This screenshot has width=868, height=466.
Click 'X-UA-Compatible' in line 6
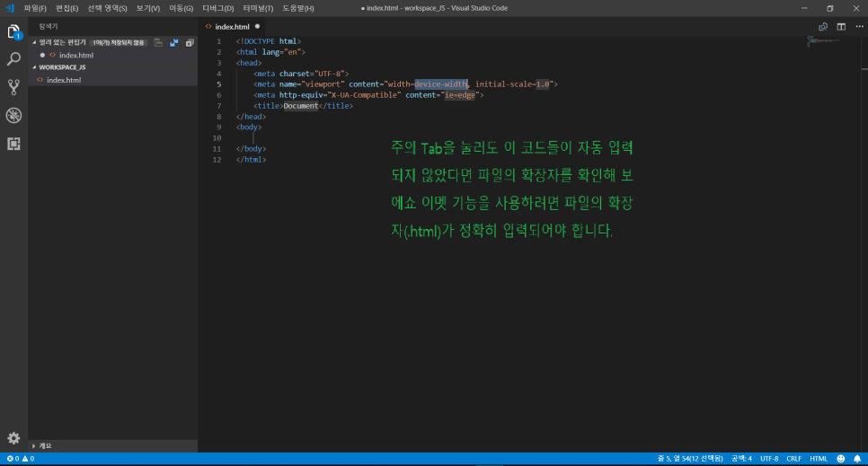click(x=363, y=95)
